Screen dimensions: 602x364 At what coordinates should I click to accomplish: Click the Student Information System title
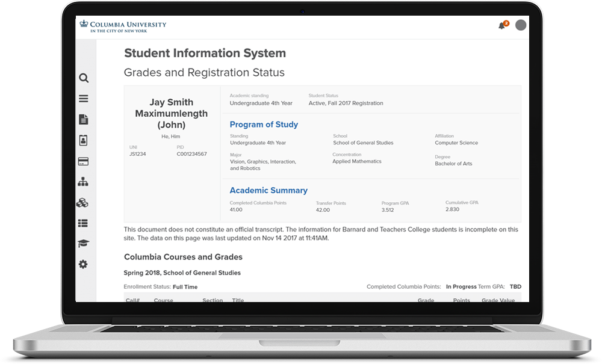[x=205, y=53]
